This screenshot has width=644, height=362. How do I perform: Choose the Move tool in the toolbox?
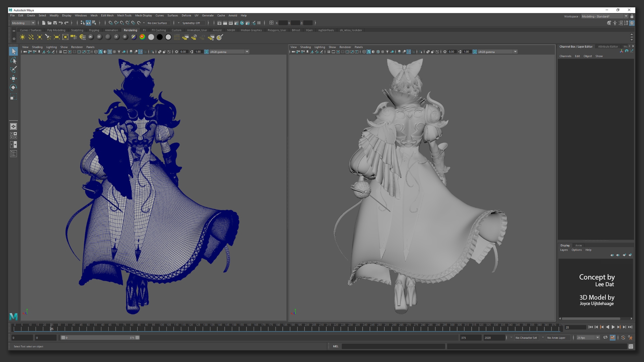coord(13,78)
